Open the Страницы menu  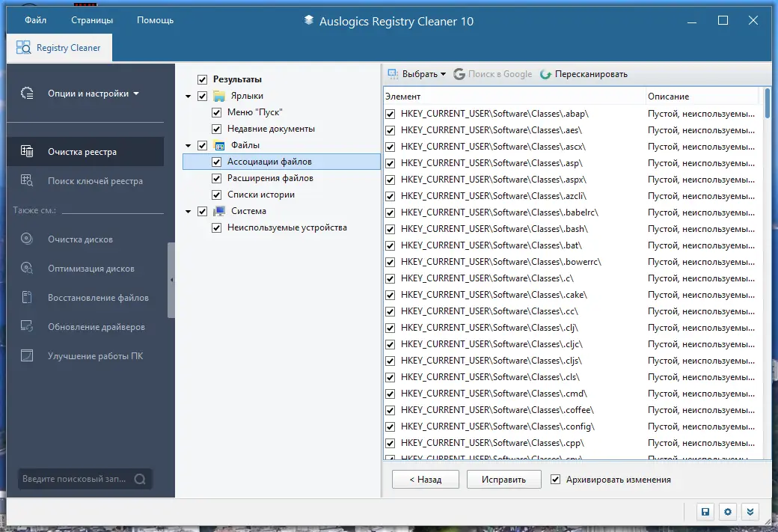(x=92, y=20)
